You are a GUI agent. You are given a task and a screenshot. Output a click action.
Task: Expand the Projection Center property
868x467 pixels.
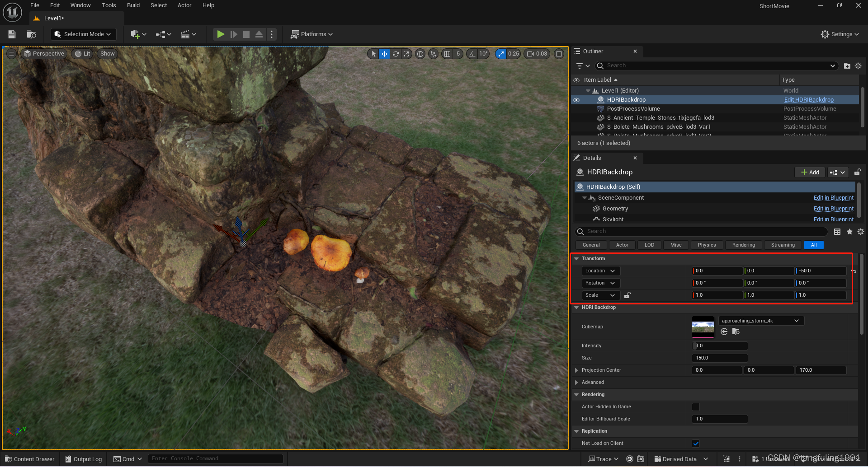[x=576, y=370]
